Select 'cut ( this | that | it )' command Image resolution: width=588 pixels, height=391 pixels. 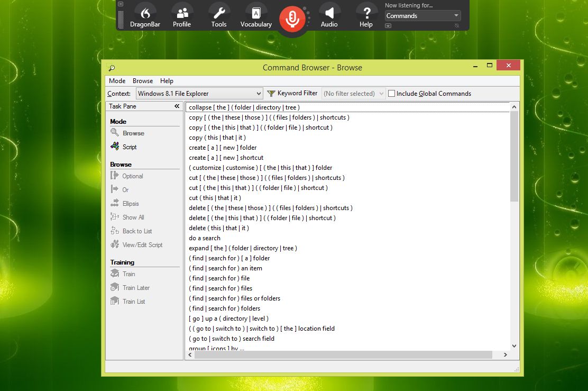(x=347, y=198)
